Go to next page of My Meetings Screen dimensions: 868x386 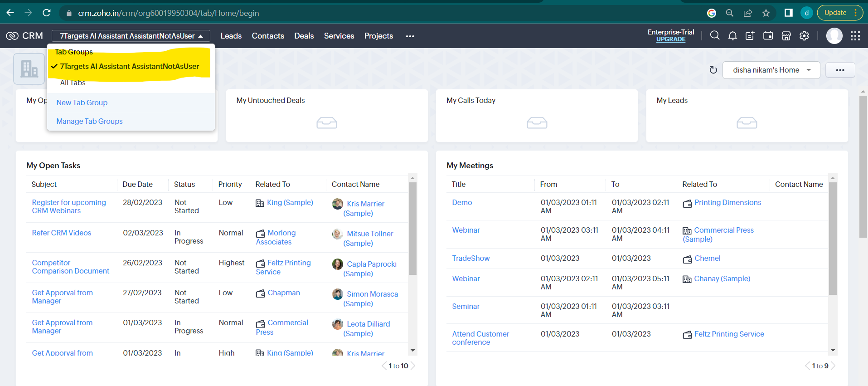[834, 366]
